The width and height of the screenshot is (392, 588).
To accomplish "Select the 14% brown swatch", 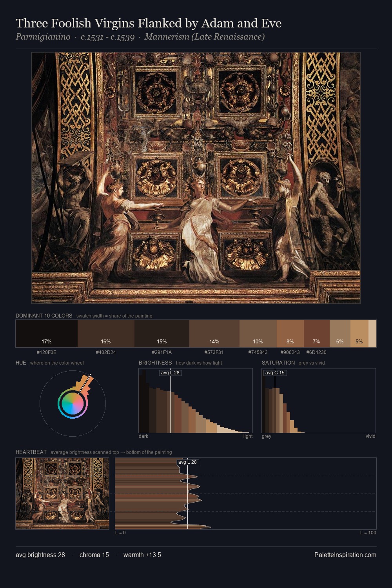I will [x=214, y=334].
